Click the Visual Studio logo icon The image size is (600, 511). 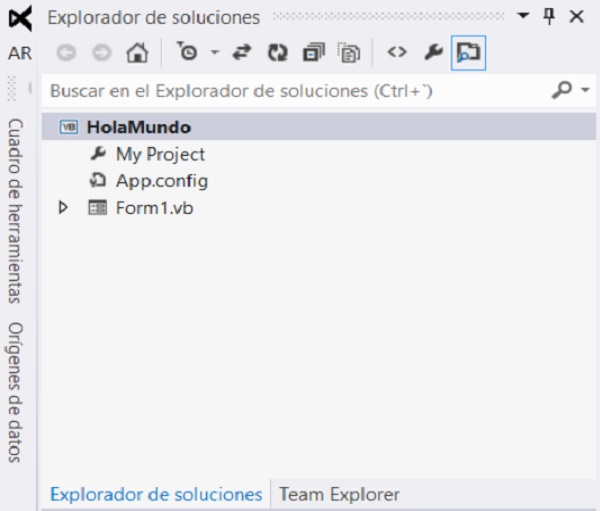(20, 18)
